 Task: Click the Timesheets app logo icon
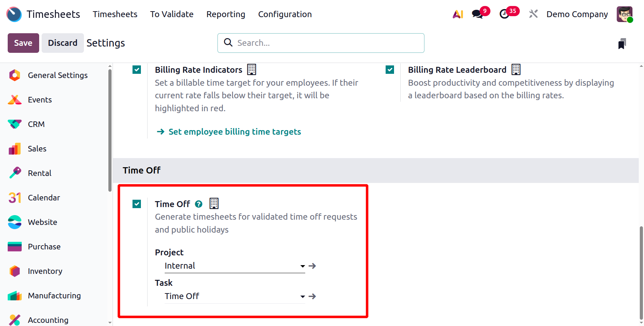(x=14, y=14)
